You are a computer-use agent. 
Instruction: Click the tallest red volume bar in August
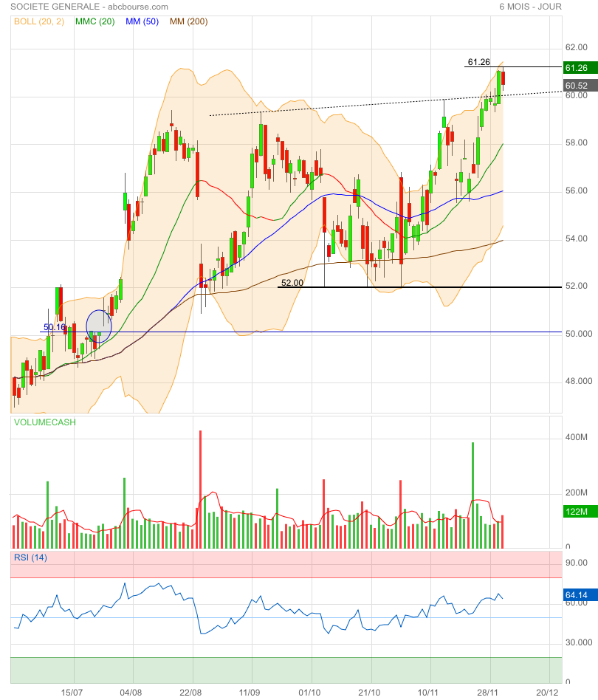[200, 490]
